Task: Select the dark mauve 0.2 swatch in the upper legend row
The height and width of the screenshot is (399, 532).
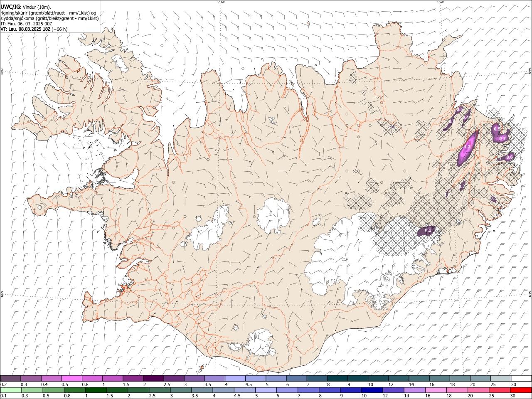Action: coord(11,379)
